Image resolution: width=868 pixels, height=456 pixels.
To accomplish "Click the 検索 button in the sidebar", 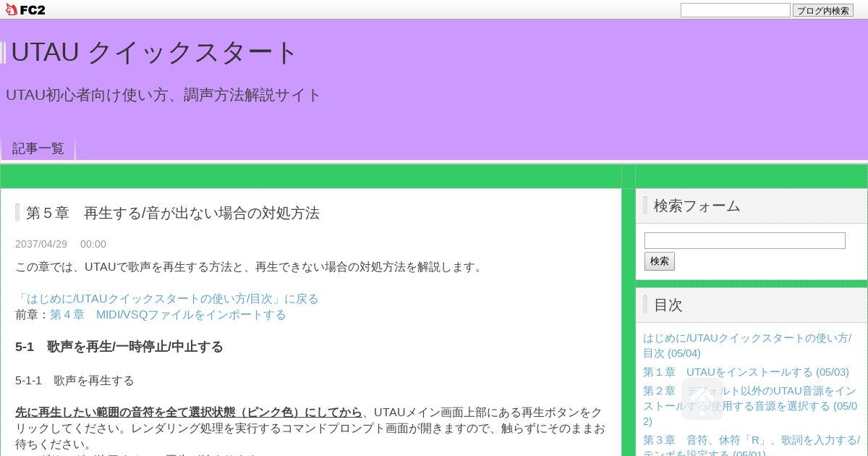I will 659,261.
